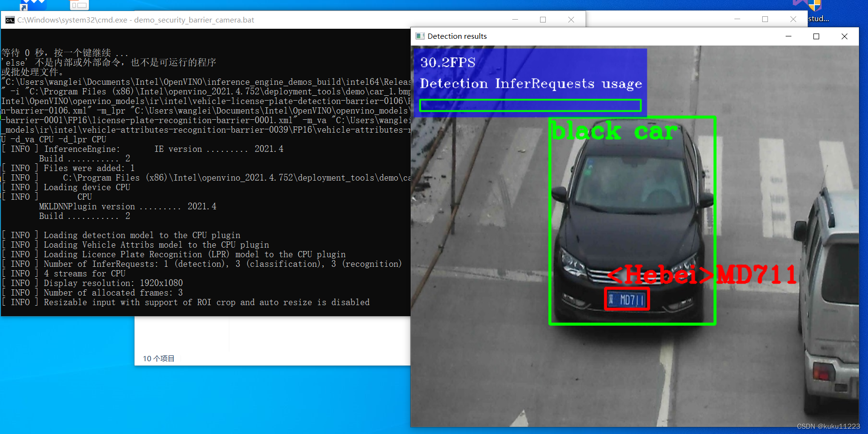
Task: Click the '30.2FPS' readout in Detection results
Action: click(x=448, y=62)
